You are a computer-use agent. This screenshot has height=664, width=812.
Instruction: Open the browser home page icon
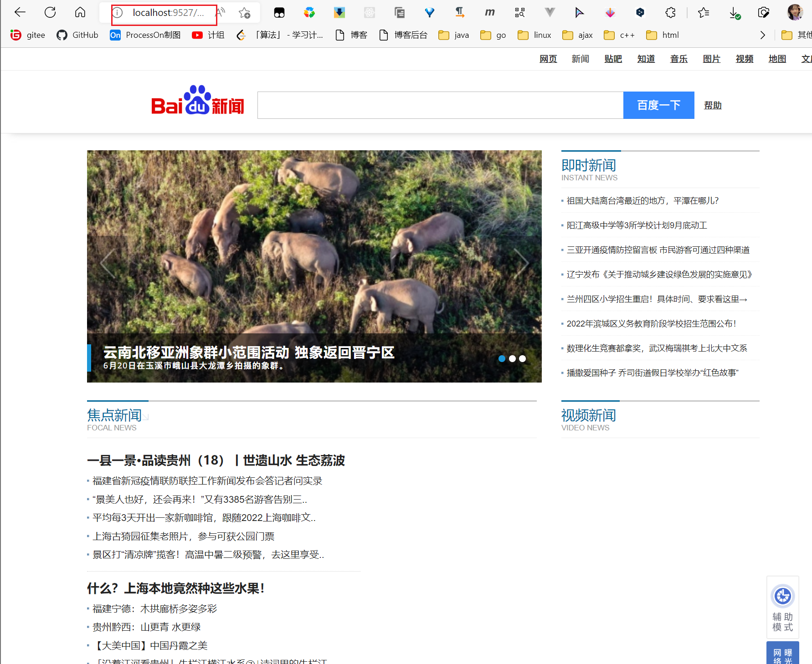click(x=80, y=12)
